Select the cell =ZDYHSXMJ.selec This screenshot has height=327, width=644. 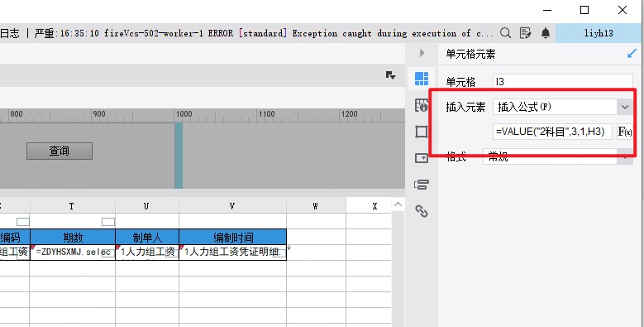click(x=73, y=252)
